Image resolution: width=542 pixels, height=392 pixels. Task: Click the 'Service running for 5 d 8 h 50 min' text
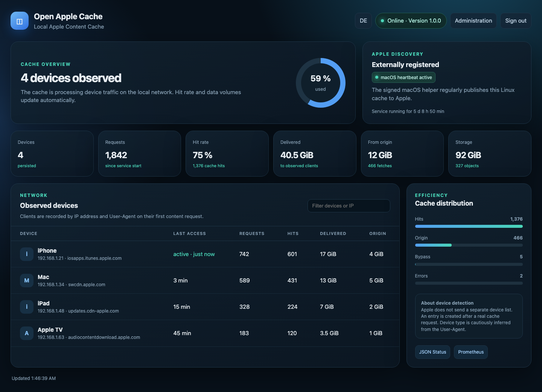pyautogui.click(x=408, y=111)
